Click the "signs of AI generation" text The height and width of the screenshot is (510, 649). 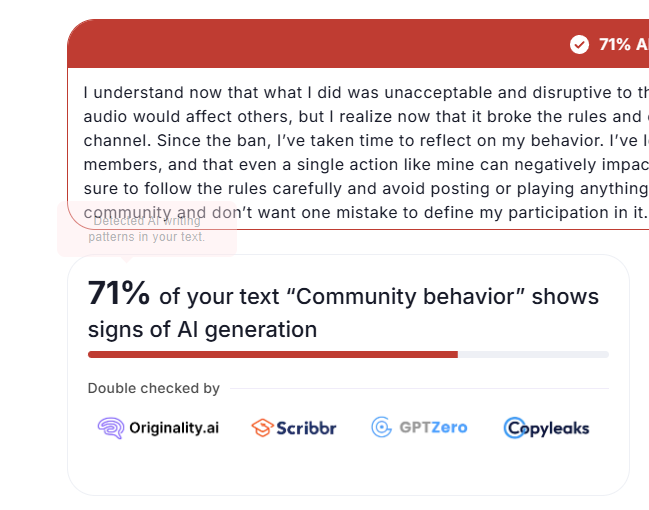coord(202,330)
